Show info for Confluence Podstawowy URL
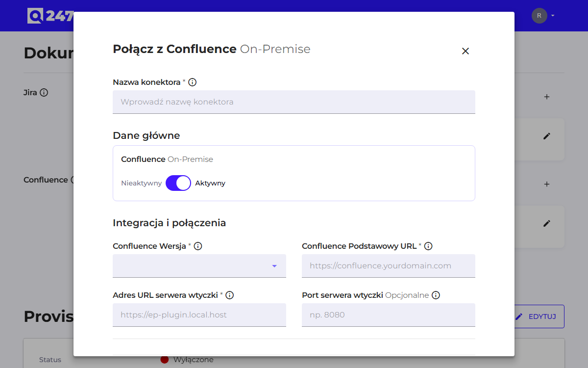Image resolution: width=588 pixels, height=368 pixels. point(428,246)
